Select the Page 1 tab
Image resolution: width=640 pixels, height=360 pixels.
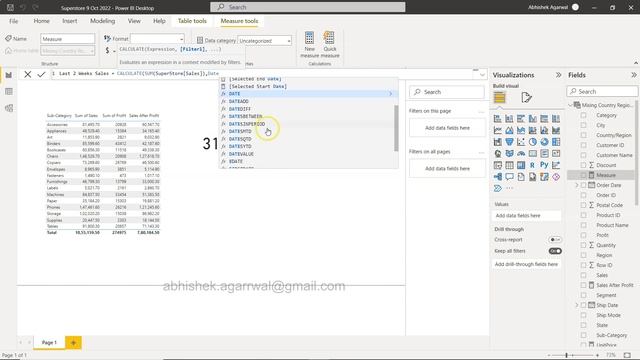click(x=49, y=342)
